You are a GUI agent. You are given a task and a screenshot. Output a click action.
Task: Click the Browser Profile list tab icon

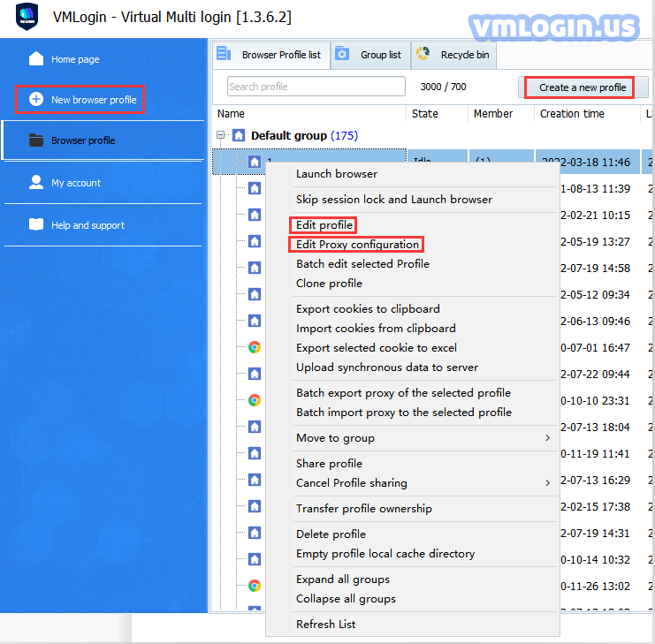[224, 53]
